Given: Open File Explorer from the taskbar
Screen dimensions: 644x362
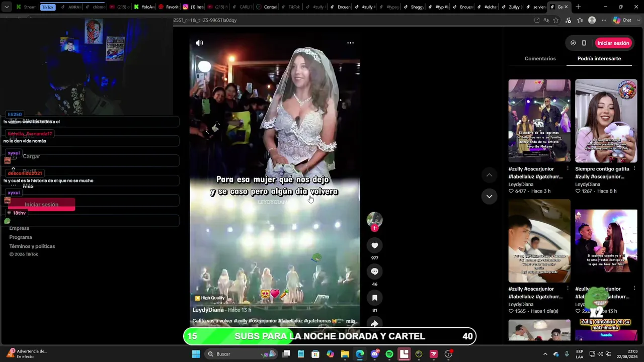Looking at the screenshot, I should click(x=345, y=354).
